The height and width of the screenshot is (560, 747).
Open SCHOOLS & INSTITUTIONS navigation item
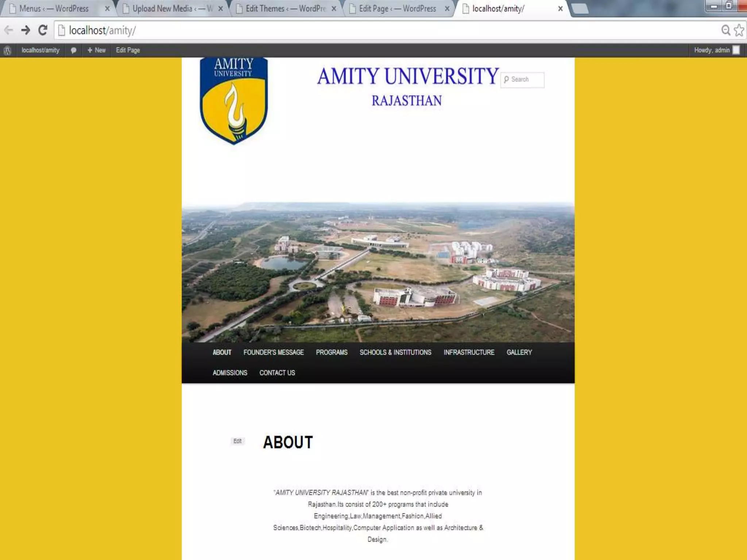(x=395, y=352)
